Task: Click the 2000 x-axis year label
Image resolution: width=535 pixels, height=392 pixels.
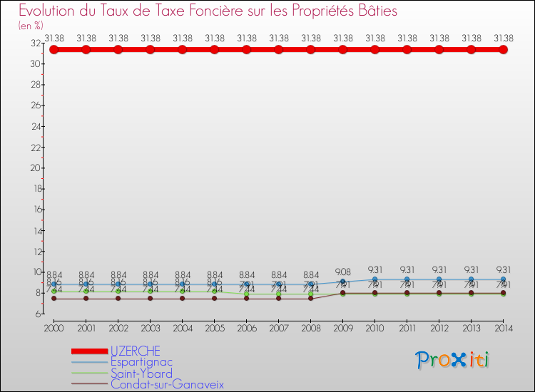Action: 54,329
